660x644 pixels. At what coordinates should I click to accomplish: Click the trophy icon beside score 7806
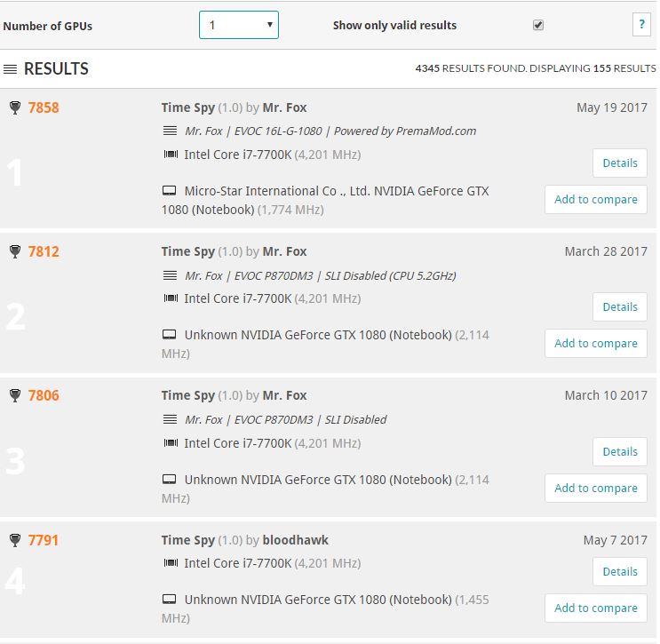point(14,395)
